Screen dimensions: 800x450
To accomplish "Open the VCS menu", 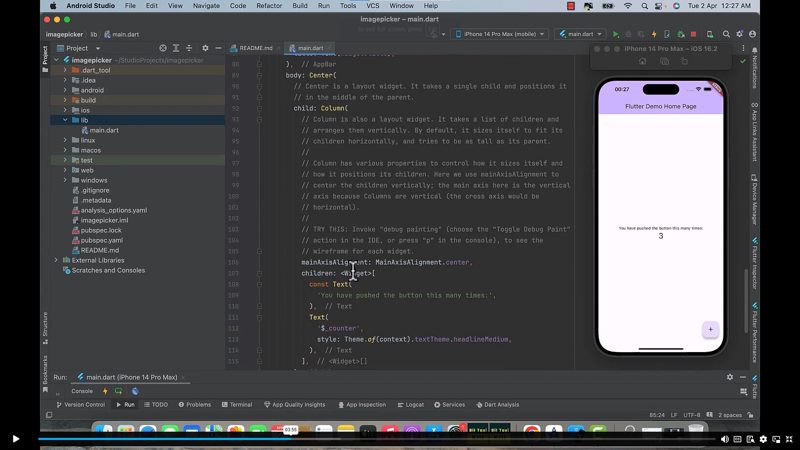I will pos(372,6).
